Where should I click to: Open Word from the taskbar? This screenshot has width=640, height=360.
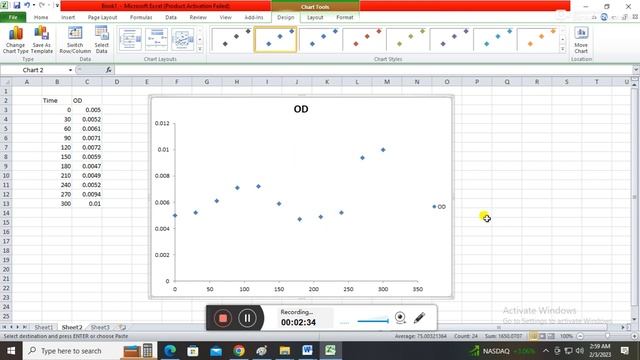[307, 351]
